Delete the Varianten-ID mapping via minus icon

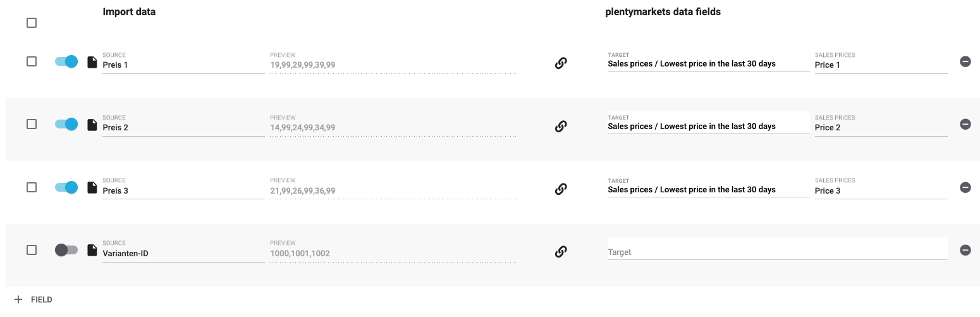click(x=965, y=250)
